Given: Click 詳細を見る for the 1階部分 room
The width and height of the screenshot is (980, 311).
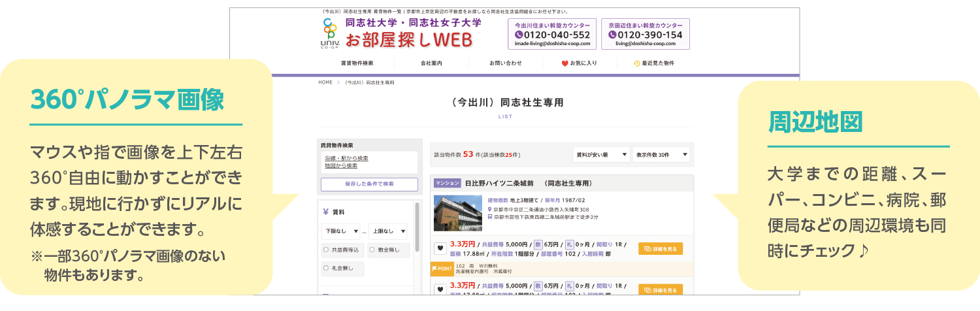Looking at the screenshot, I should (x=661, y=248).
